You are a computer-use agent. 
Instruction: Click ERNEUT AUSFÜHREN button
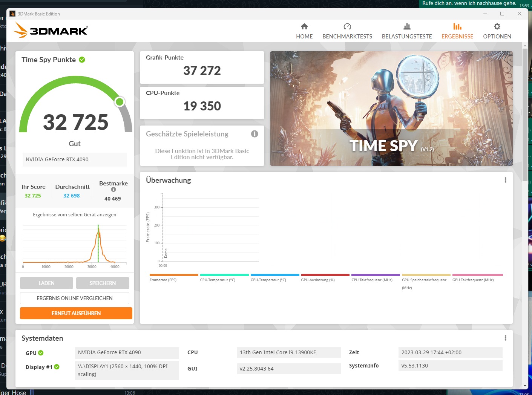(76, 313)
